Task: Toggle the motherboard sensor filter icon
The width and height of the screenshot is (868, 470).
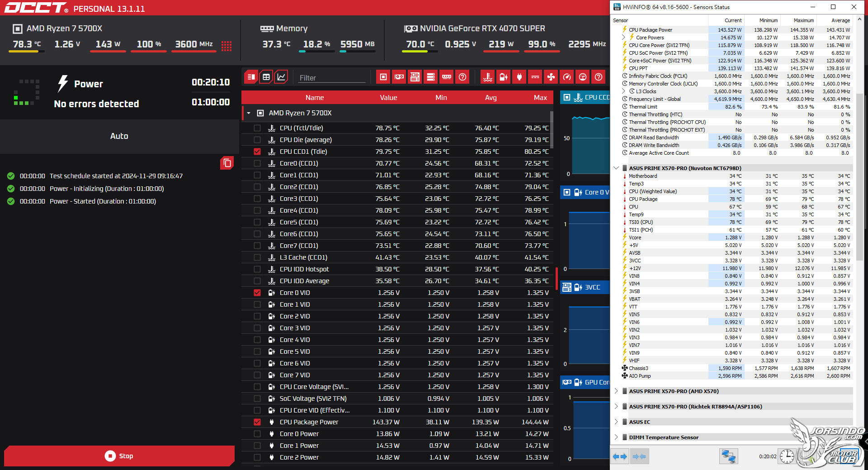Action: [415, 77]
